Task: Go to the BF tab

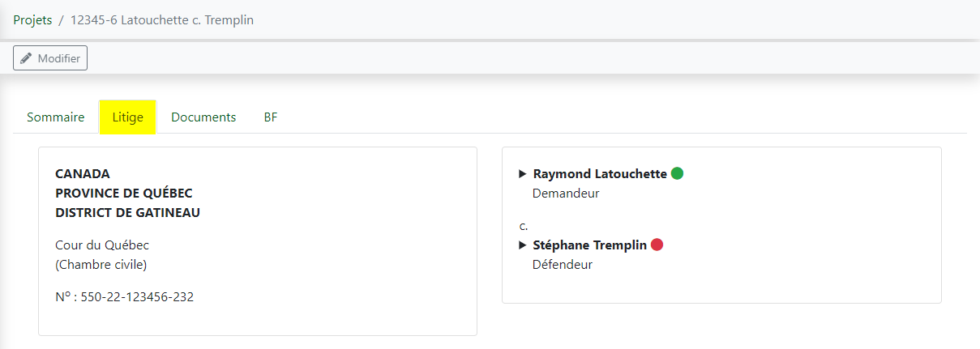Action: click(271, 117)
